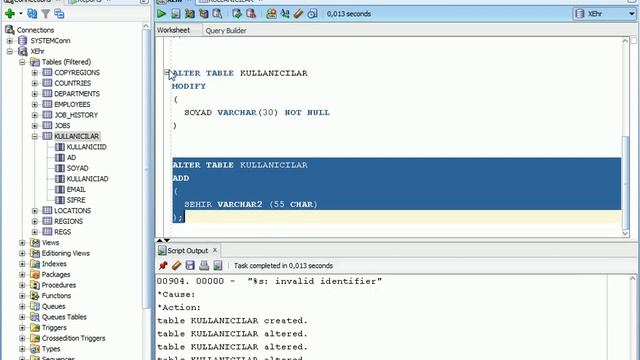Select the REGS table
This screenshot has height=360, width=640.
click(x=62, y=232)
